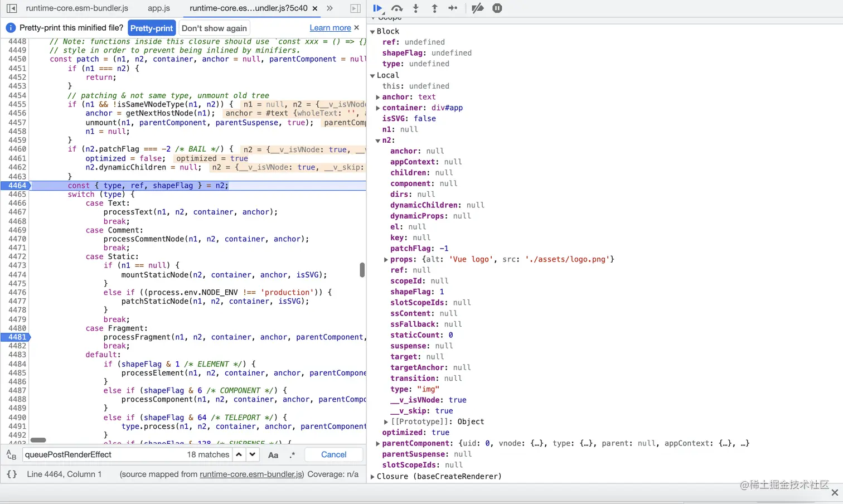Screen dimensions: 843x504
Task: Select the __v_isVNode: true property
Action: click(428, 400)
